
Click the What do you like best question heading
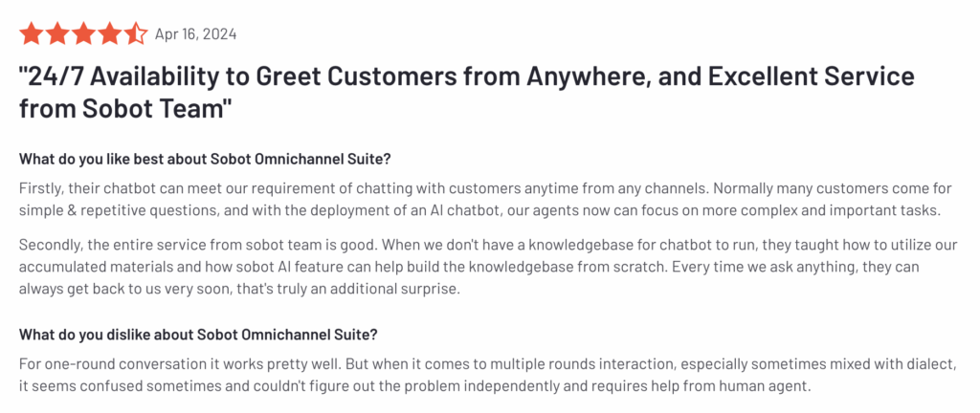(205, 159)
